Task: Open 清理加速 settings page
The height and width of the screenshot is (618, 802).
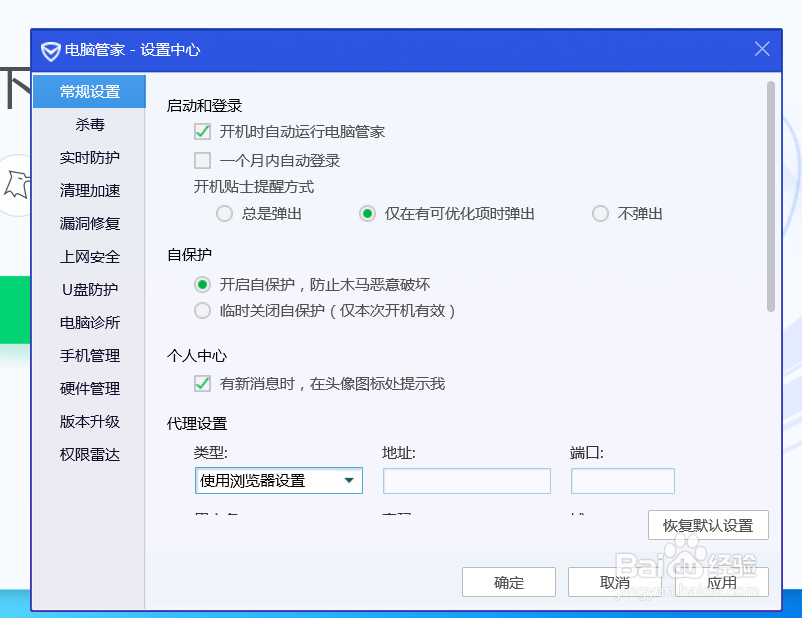Action: coord(90,190)
